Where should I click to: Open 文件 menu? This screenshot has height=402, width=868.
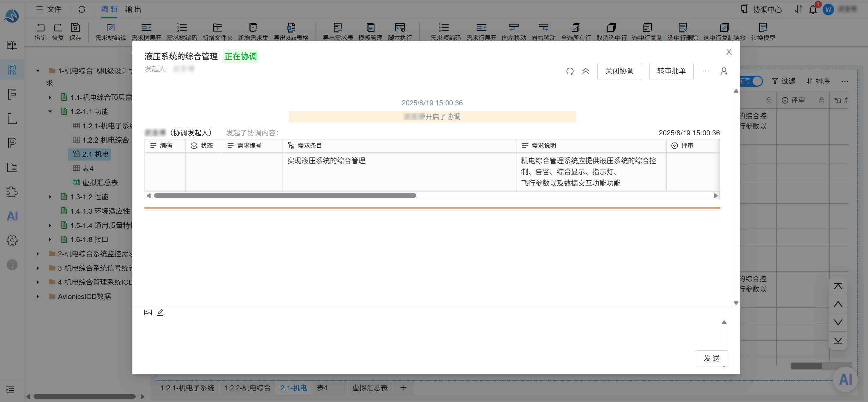tap(49, 9)
